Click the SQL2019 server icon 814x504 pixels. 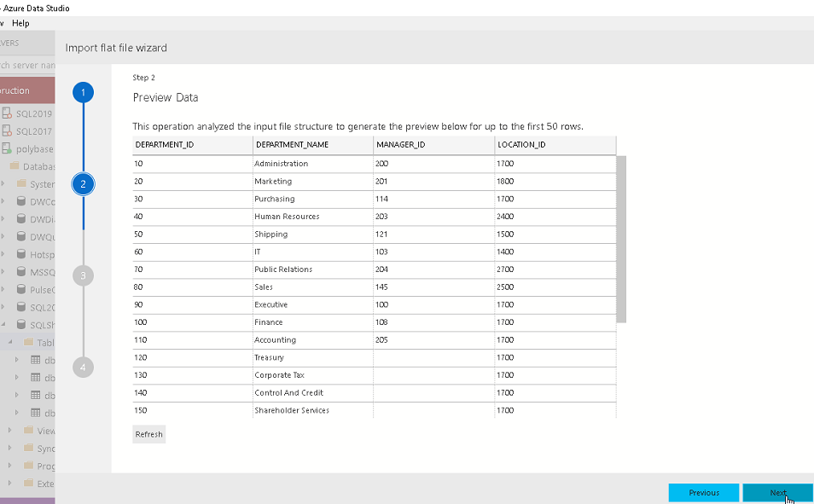(x=7, y=113)
